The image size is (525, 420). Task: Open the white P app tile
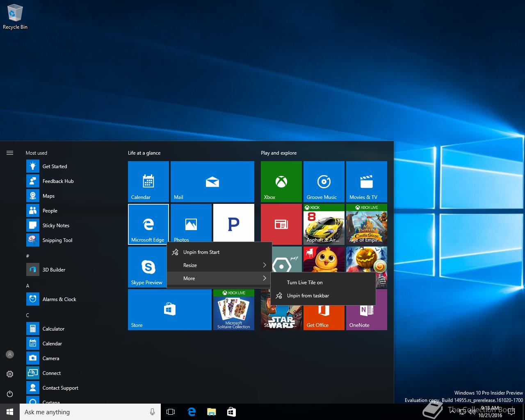click(x=234, y=223)
